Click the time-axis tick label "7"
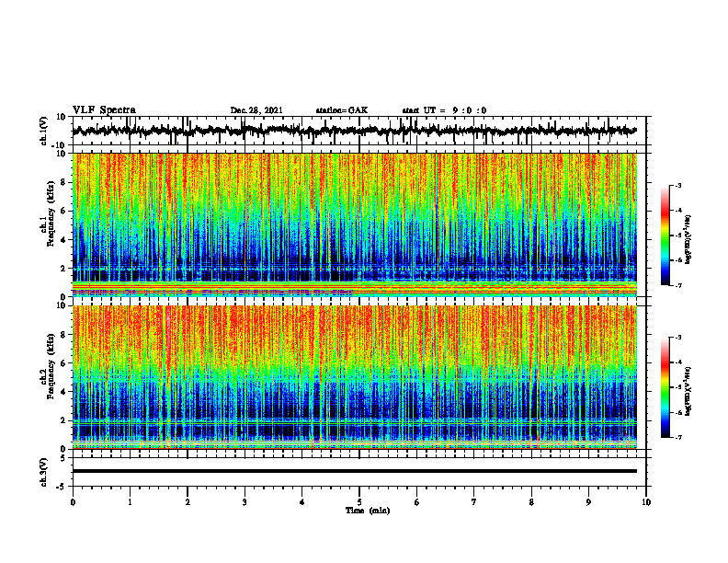Viewport: 728px width, 563px height. click(x=474, y=502)
